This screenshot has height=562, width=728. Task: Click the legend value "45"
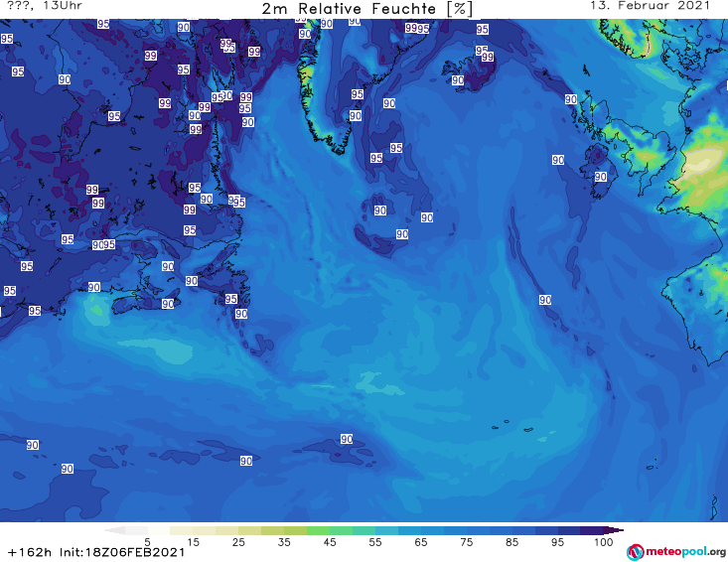330,542
